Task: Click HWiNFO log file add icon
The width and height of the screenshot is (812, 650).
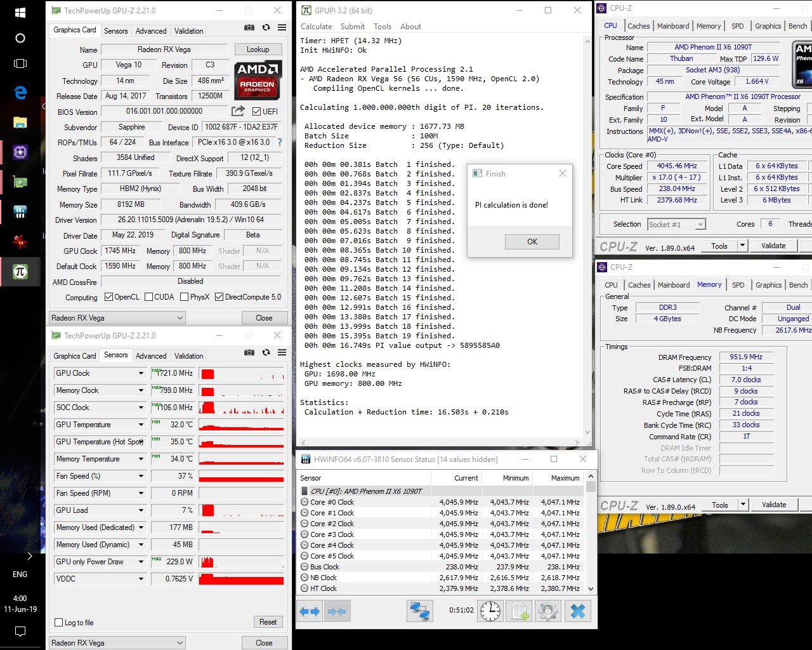Action: [x=519, y=611]
